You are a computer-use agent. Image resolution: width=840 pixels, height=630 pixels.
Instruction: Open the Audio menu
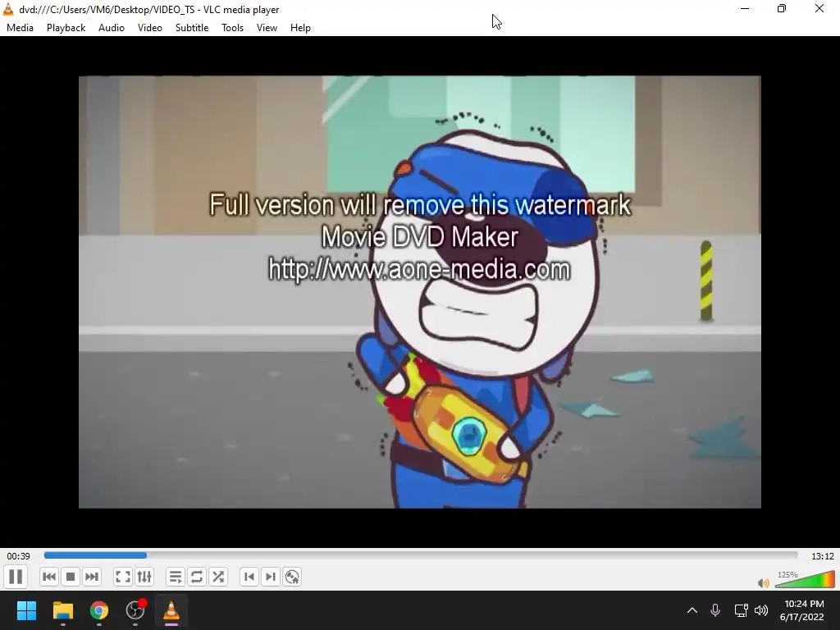pyautogui.click(x=112, y=28)
